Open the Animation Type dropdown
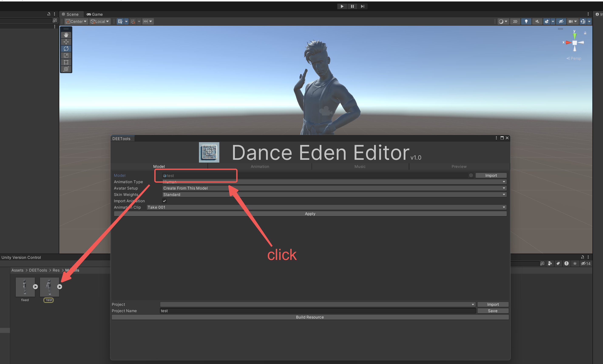The width and height of the screenshot is (603, 364). [x=334, y=182]
